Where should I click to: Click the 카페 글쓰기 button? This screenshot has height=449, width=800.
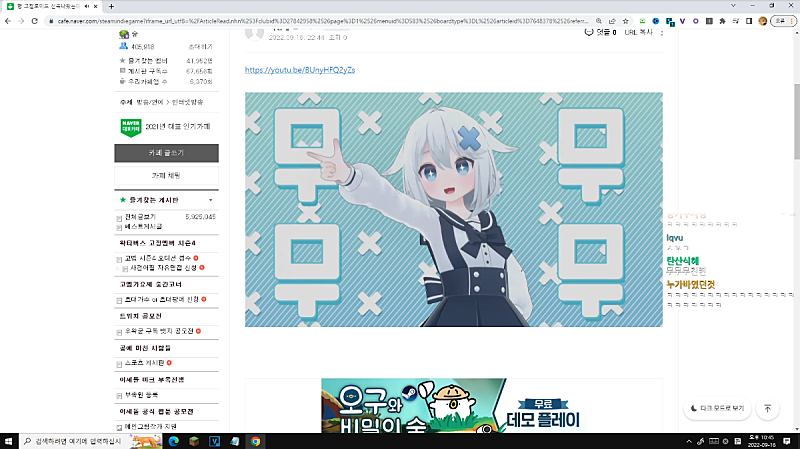coord(166,153)
